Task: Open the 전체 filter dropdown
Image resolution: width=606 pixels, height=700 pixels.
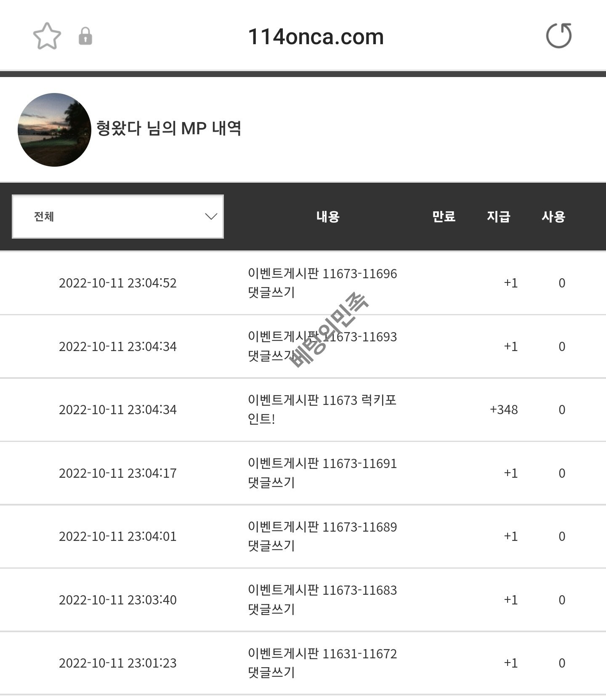Action: coord(118,216)
